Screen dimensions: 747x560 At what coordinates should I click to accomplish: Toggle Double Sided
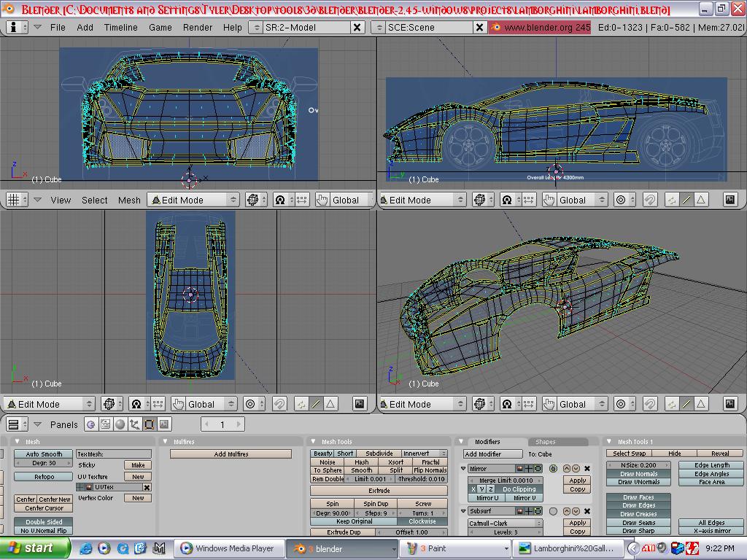coord(44,522)
